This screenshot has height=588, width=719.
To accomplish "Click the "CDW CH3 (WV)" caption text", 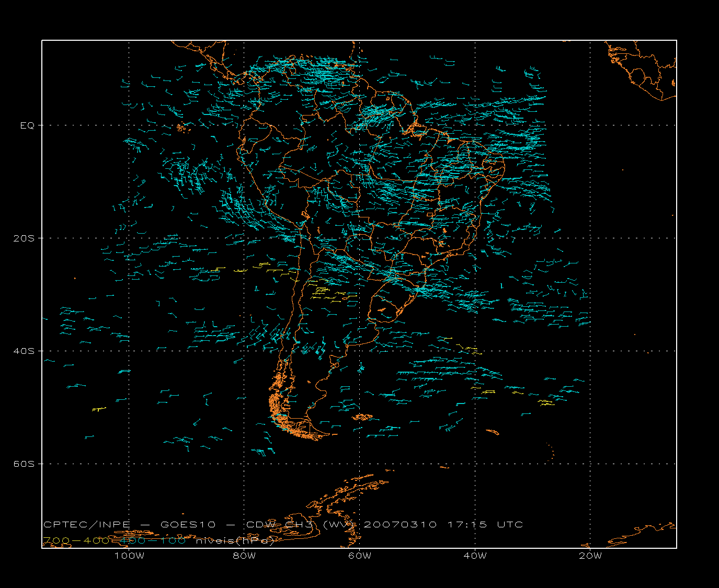I will [301, 524].
